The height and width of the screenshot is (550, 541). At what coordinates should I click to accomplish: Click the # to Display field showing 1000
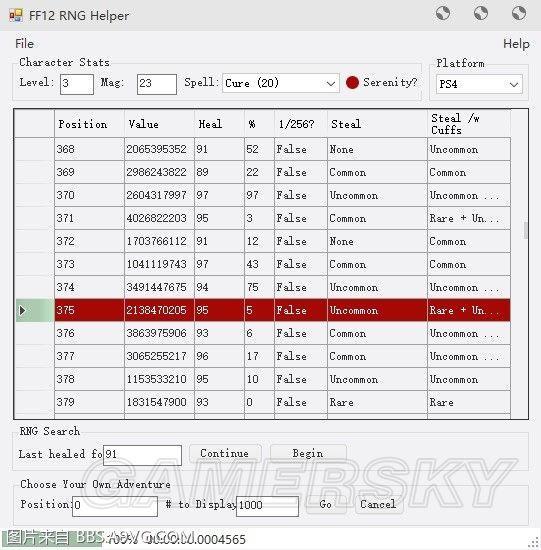[x=267, y=506]
